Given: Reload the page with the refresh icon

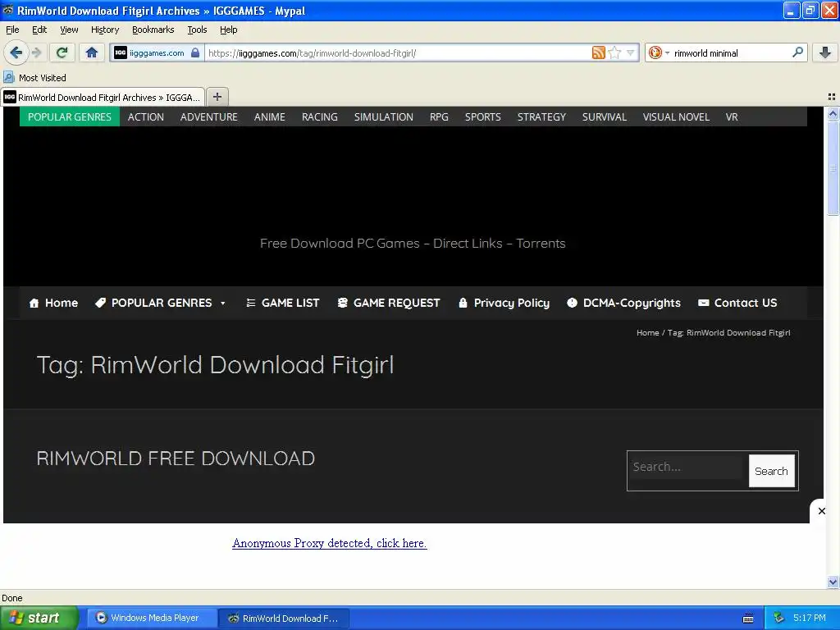Looking at the screenshot, I should click(62, 52).
